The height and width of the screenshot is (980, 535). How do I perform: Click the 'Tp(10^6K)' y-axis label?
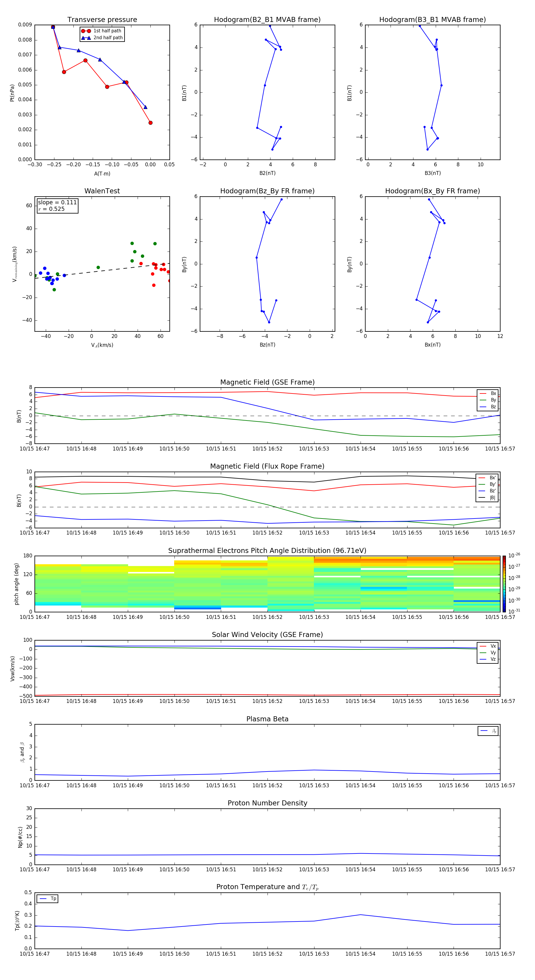[x=17, y=921]
